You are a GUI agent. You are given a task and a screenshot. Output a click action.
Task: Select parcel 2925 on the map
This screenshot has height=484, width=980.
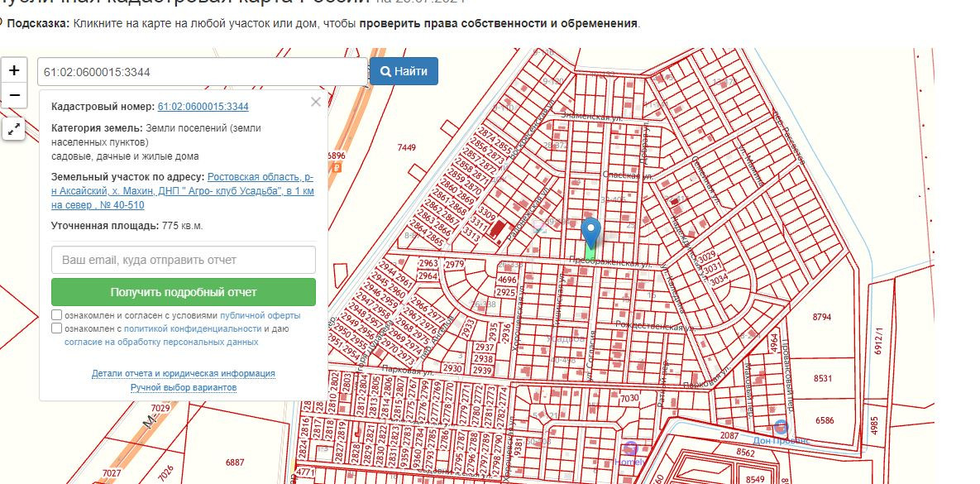pyautogui.click(x=505, y=292)
